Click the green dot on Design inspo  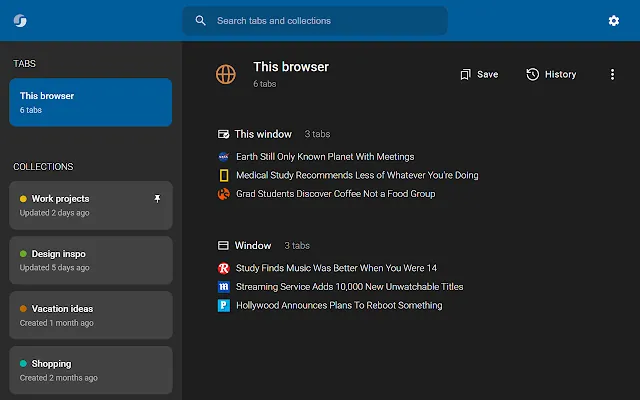coord(23,254)
